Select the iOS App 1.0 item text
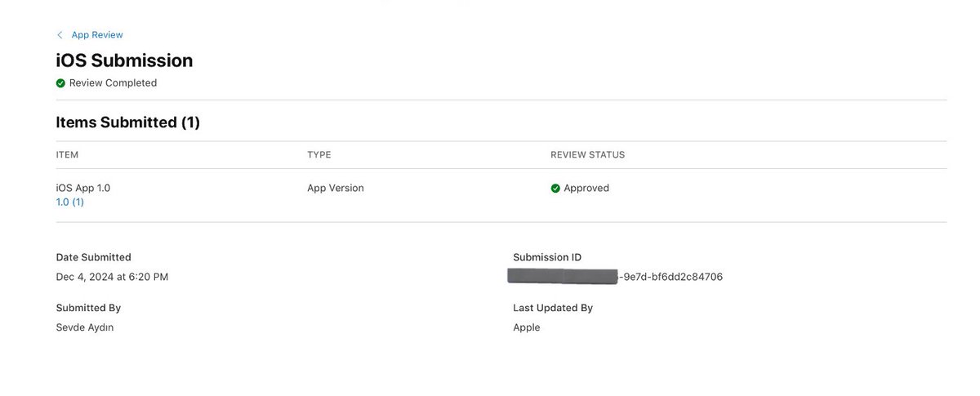This screenshot has height=396, width=980. pos(82,188)
